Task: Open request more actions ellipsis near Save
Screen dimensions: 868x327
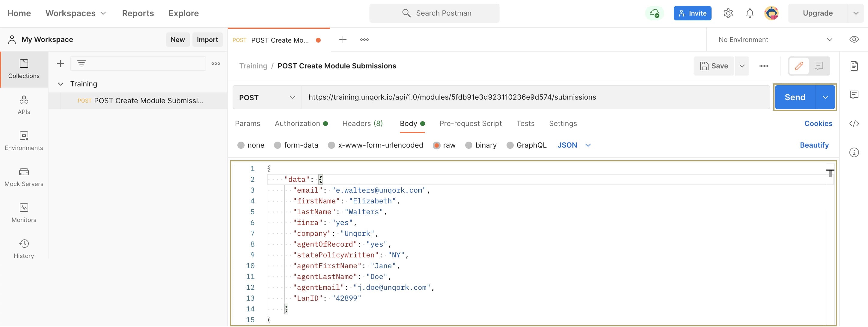Action: 763,66
